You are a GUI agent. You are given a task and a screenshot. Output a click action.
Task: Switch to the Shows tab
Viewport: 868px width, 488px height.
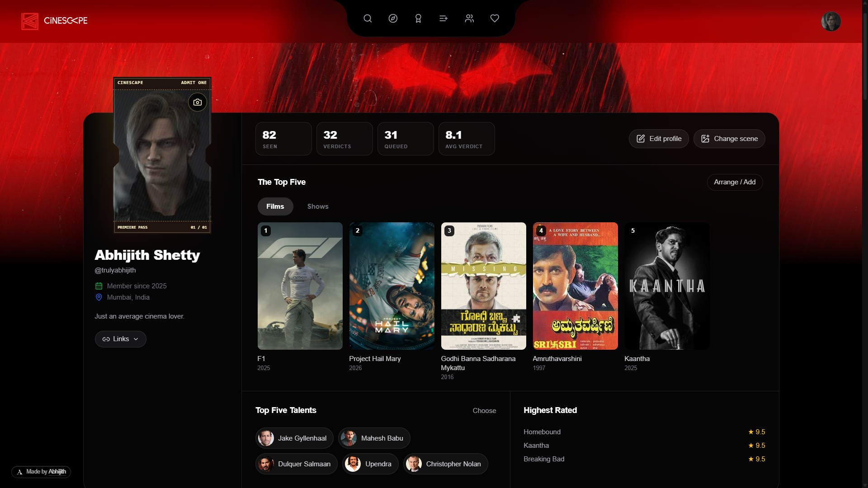tap(318, 206)
